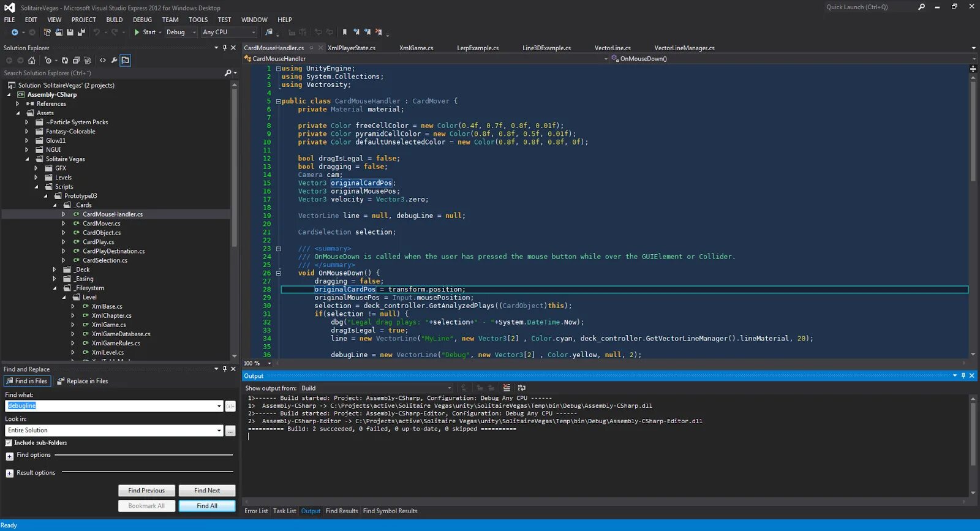Click the New Project toolbar icon
The height and width of the screenshot is (531, 980).
pyautogui.click(x=47, y=32)
